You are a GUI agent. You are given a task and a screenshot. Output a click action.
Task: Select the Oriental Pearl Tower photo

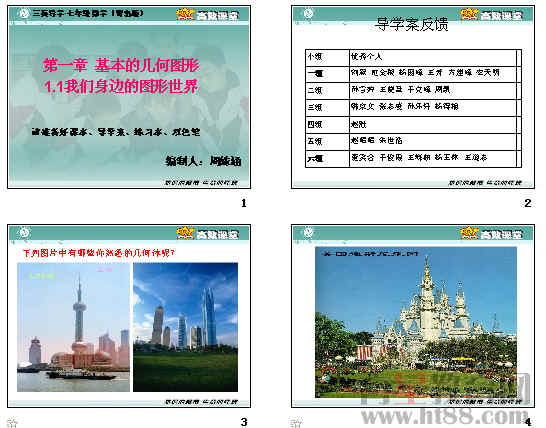click(73, 327)
